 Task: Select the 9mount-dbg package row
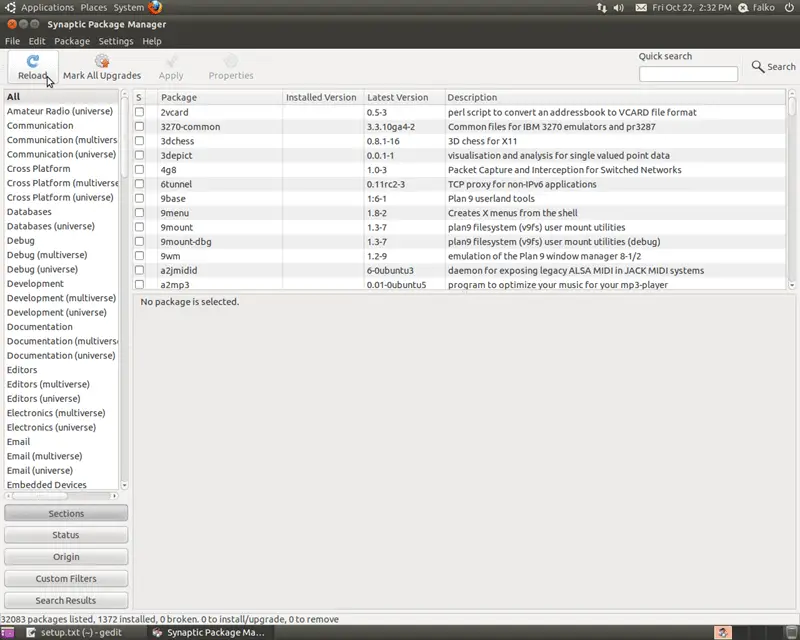pyautogui.click(x=459, y=241)
